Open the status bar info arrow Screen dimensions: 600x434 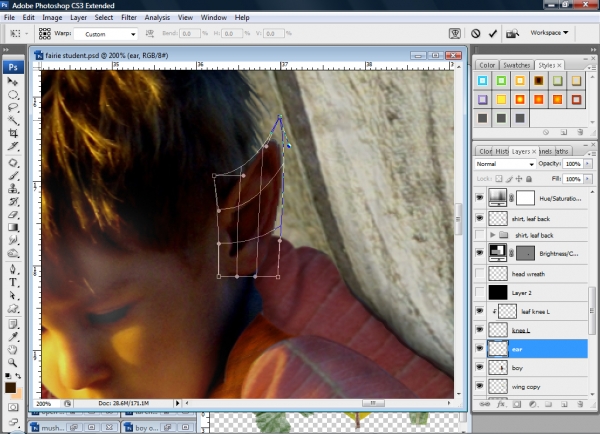click(x=177, y=403)
